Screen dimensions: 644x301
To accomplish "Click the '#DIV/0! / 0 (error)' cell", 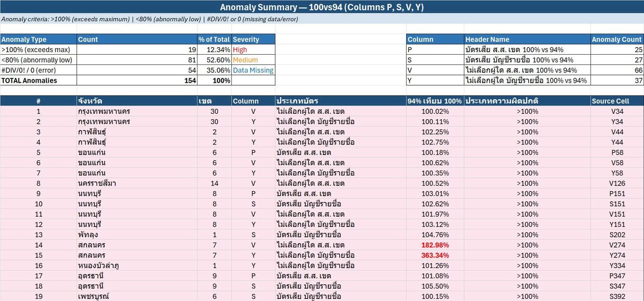I will pyautogui.click(x=39, y=70).
